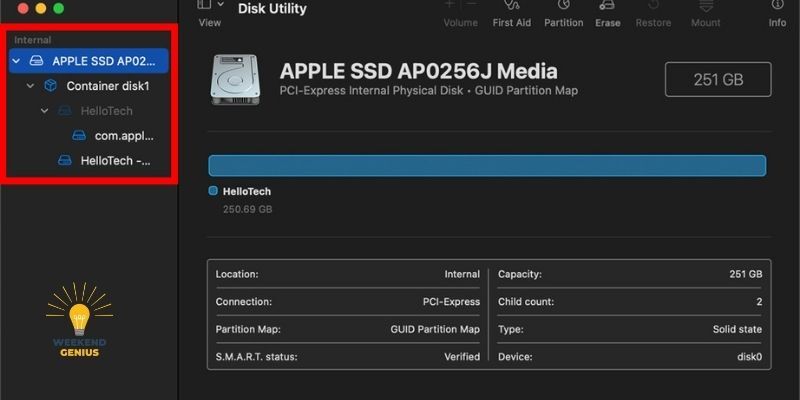Click the S.M.A.R.T. status Verified value
This screenshot has width=800, height=400.
tap(462, 357)
